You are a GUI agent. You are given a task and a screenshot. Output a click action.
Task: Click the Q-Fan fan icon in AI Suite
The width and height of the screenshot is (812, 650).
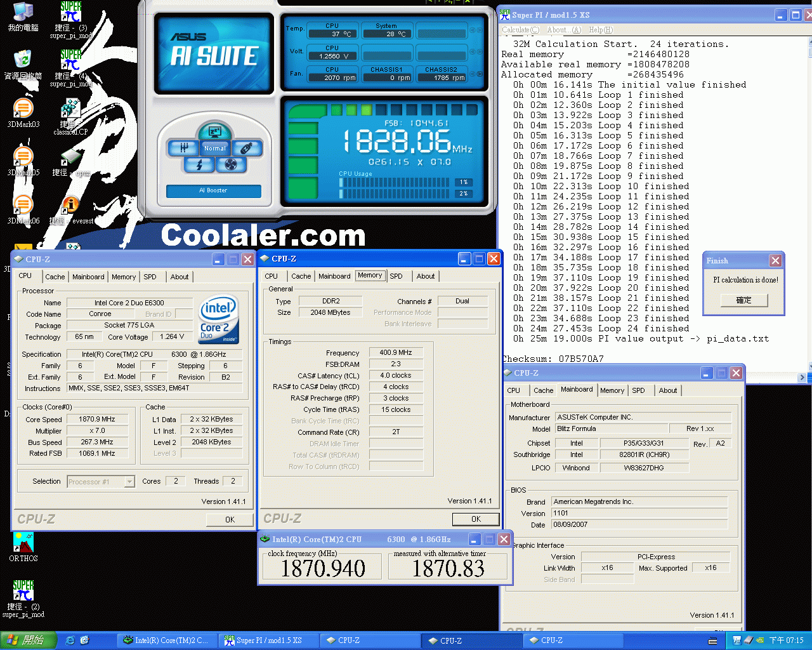click(231, 165)
